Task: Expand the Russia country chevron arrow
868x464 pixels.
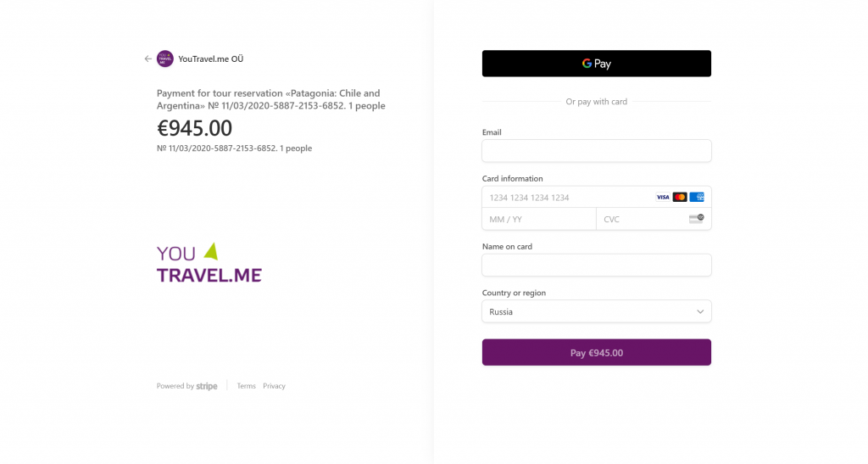Action: (699, 311)
